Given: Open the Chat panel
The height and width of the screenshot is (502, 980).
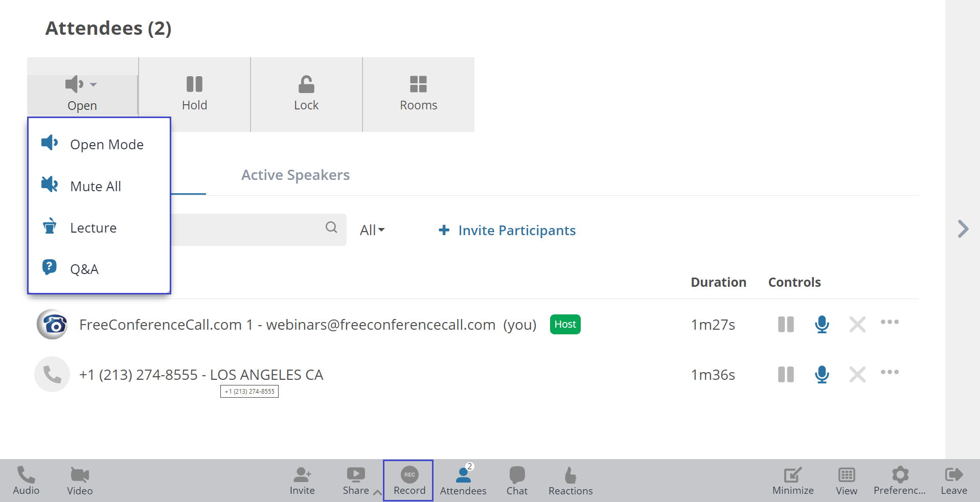Looking at the screenshot, I should (517, 480).
